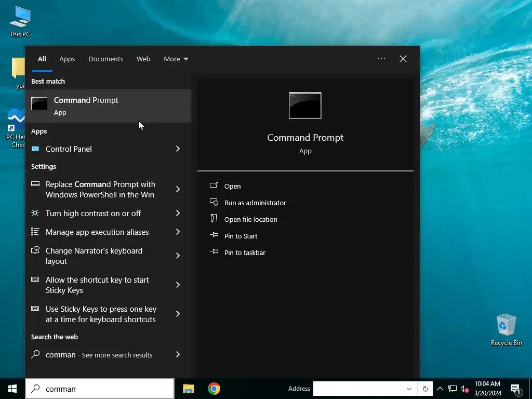Open comman See more search results

pyautogui.click(x=108, y=354)
